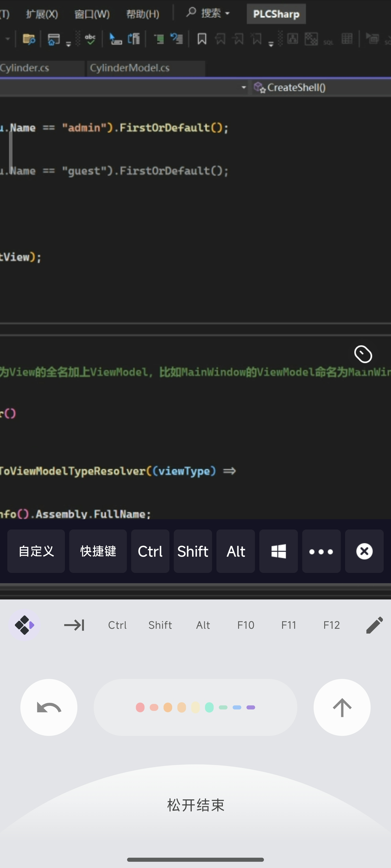Click the find-in-files folder icon
The image size is (391, 868).
pyautogui.click(x=29, y=39)
